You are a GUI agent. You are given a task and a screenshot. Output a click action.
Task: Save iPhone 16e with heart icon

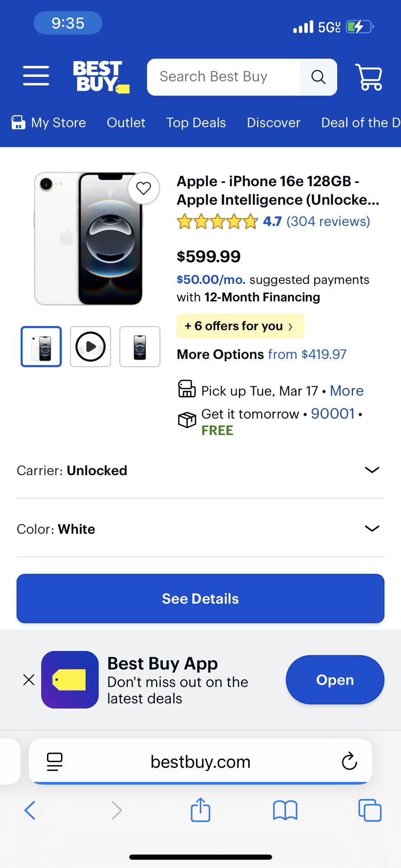(x=144, y=188)
